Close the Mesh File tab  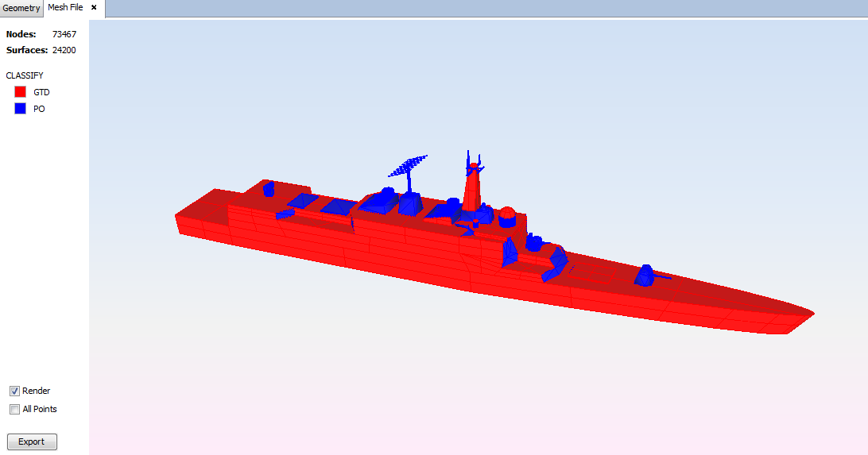point(94,8)
